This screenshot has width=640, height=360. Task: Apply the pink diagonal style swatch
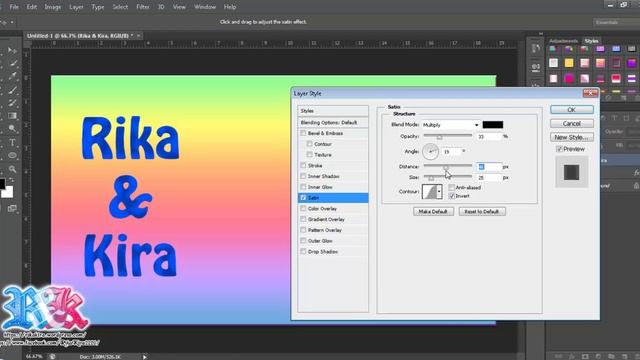coord(585,78)
